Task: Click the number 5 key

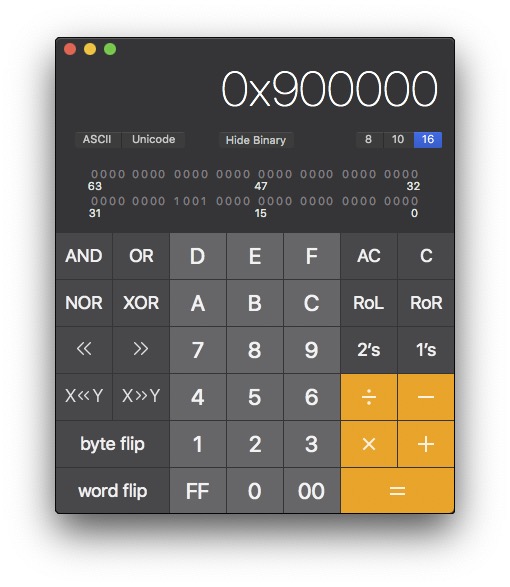Action: (x=255, y=397)
